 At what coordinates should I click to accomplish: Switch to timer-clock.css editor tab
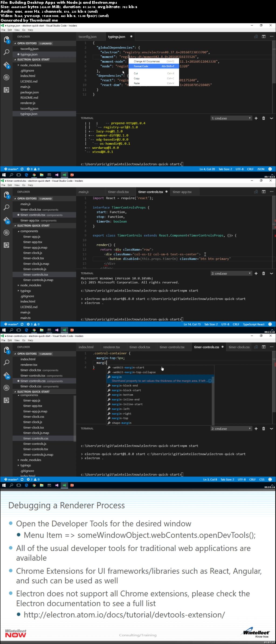pos(239,347)
